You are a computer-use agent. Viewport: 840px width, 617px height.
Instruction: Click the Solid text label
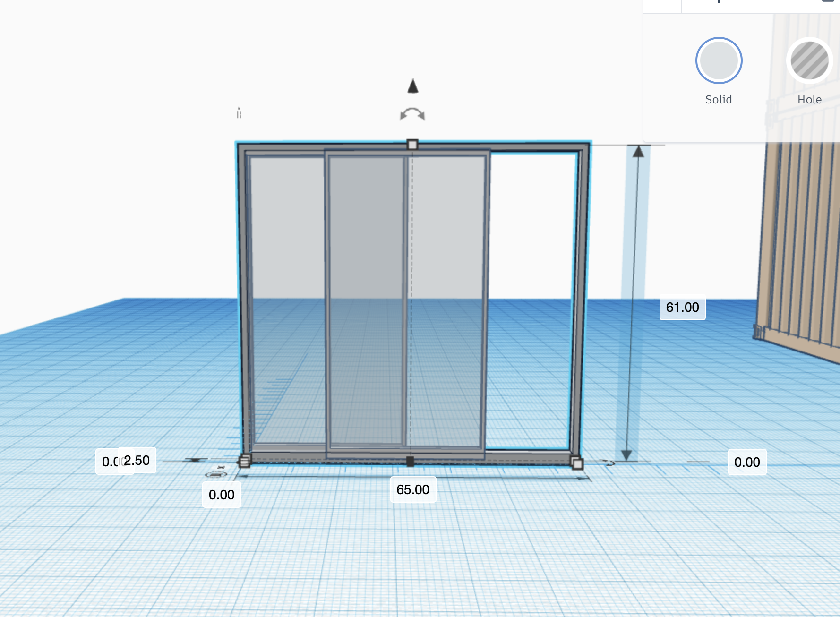pyautogui.click(x=718, y=99)
